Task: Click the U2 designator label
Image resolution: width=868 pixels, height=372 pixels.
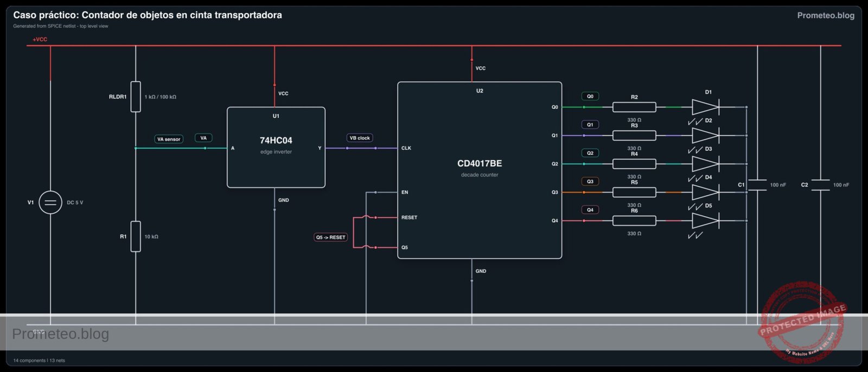Action: click(480, 91)
